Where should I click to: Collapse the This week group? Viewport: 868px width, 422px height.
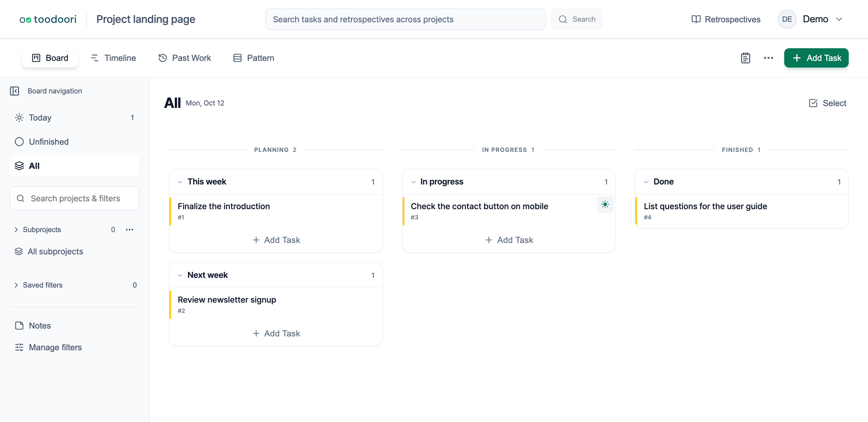pos(180,182)
